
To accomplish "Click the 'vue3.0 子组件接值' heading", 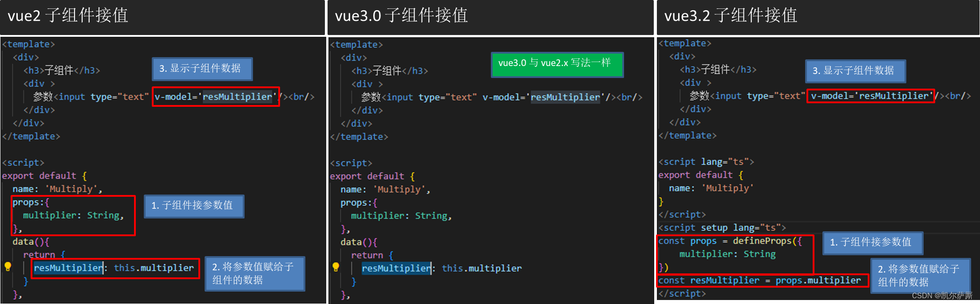I will [x=401, y=16].
